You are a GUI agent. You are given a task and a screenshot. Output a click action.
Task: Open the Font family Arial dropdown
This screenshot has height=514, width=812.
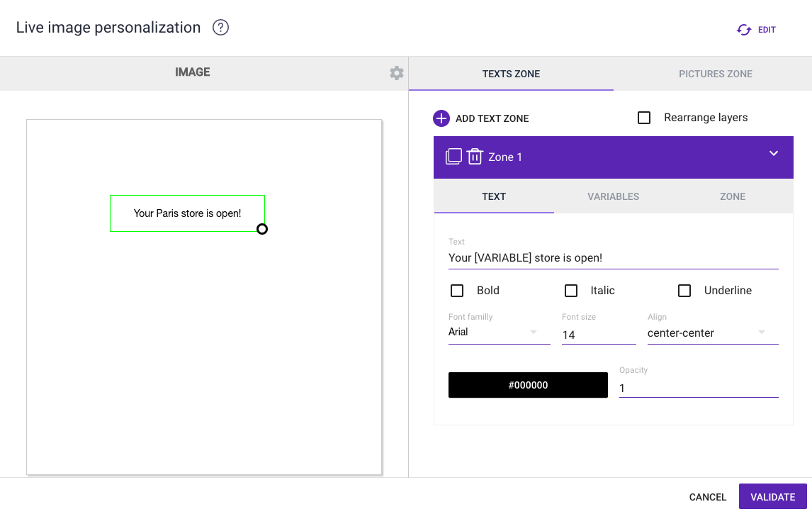(499, 333)
